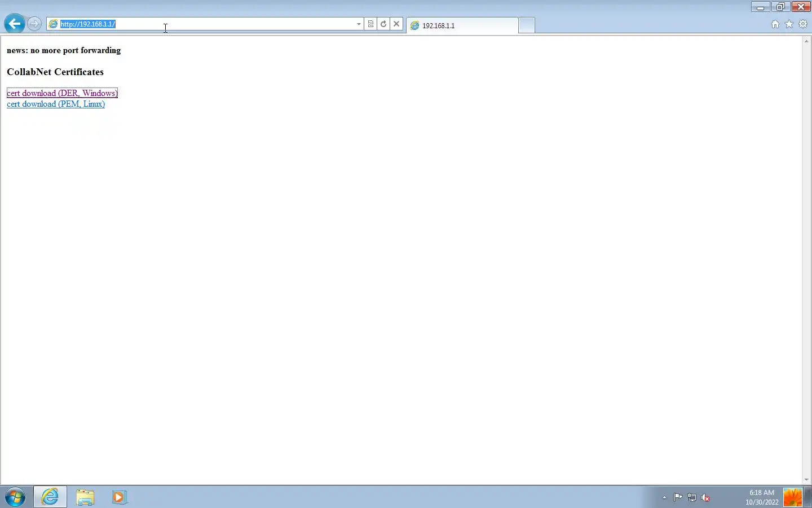Screen dimensions: 812x508
Task: Minimize the Internet Explorer window
Action: point(760,7)
